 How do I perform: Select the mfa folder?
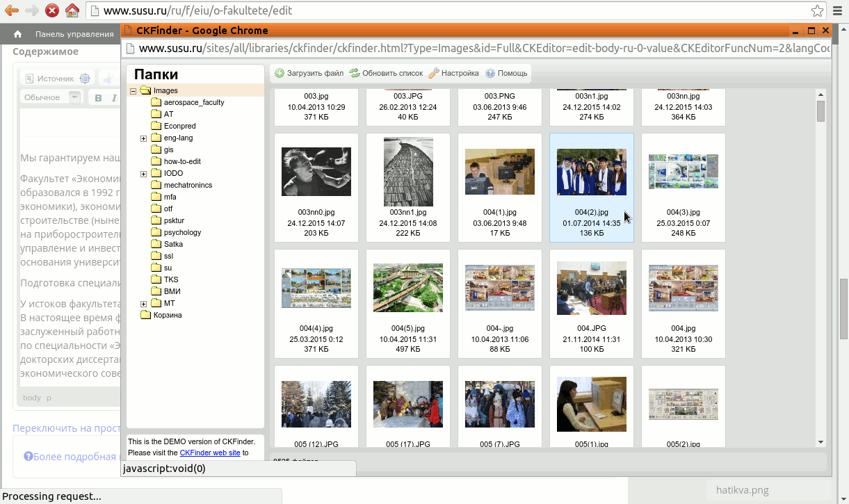tap(170, 197)
